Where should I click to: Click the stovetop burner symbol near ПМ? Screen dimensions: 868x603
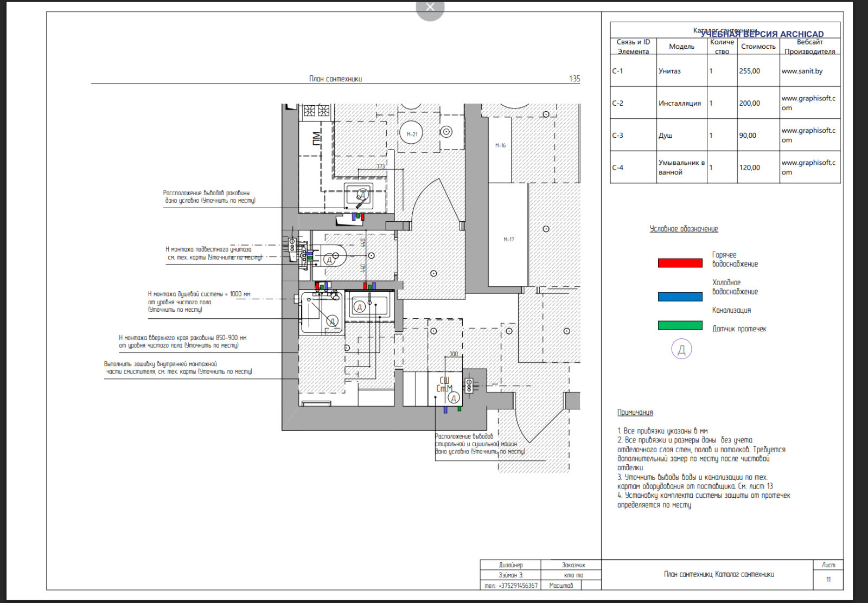point(316,111)
